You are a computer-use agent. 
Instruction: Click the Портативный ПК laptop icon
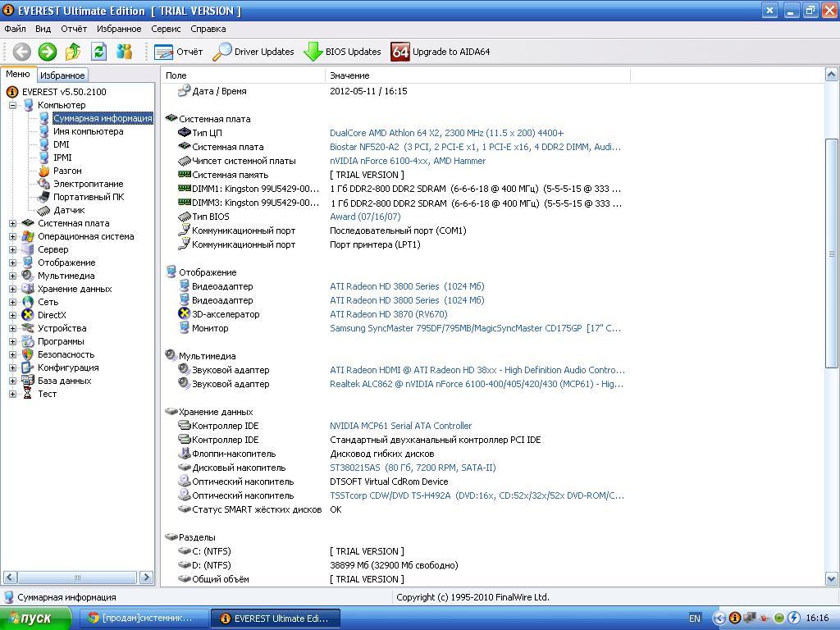[44, 197]
